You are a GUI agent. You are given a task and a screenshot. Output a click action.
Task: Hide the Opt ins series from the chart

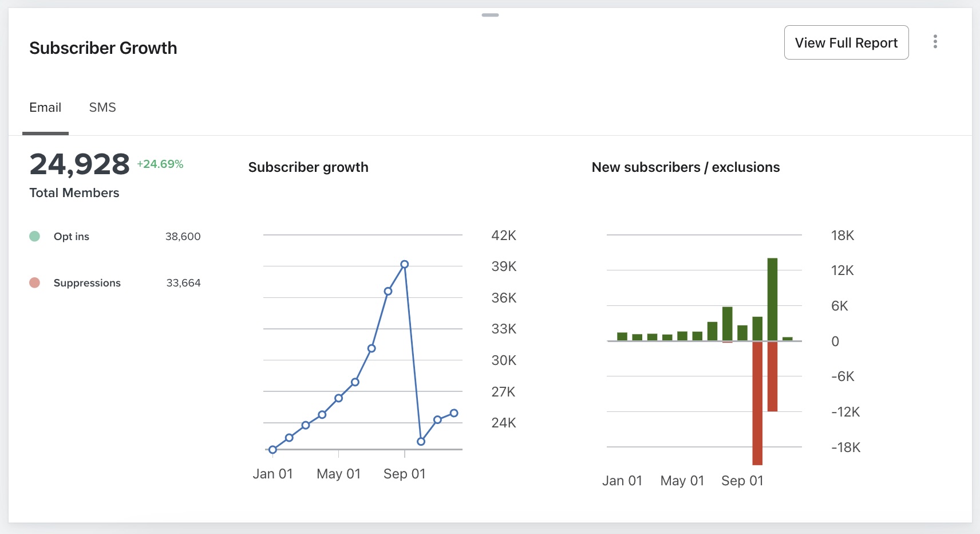click(x=34, y=236)
